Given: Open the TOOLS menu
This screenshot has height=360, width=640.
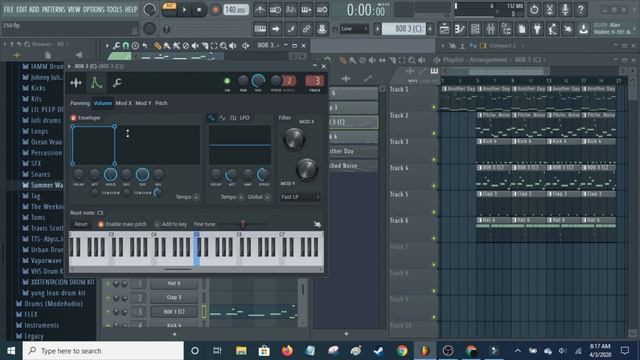Looking at the screenshot, I should click(114, 9).
